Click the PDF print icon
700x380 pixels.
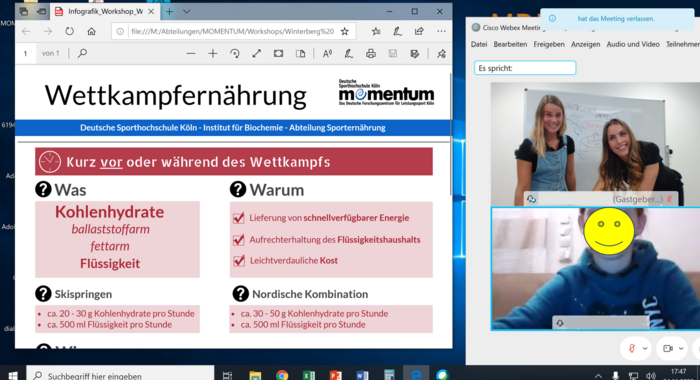click(x=371, y=54)
